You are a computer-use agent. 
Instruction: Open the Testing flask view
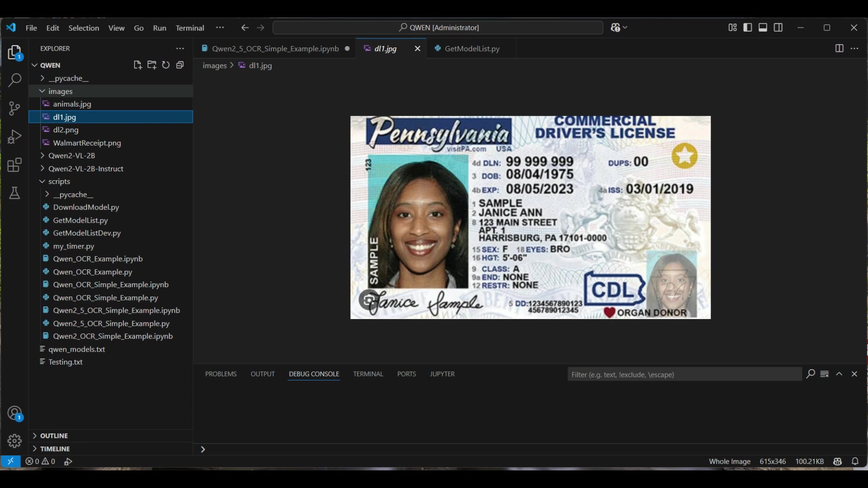(x=14, y=193)
